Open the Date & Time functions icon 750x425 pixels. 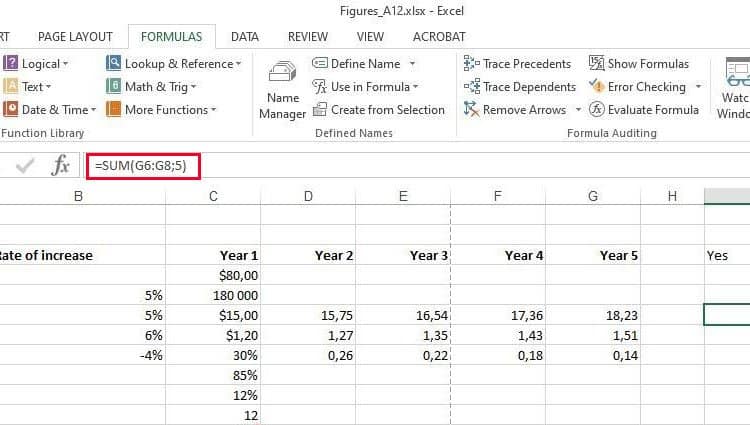click(10, 109)
